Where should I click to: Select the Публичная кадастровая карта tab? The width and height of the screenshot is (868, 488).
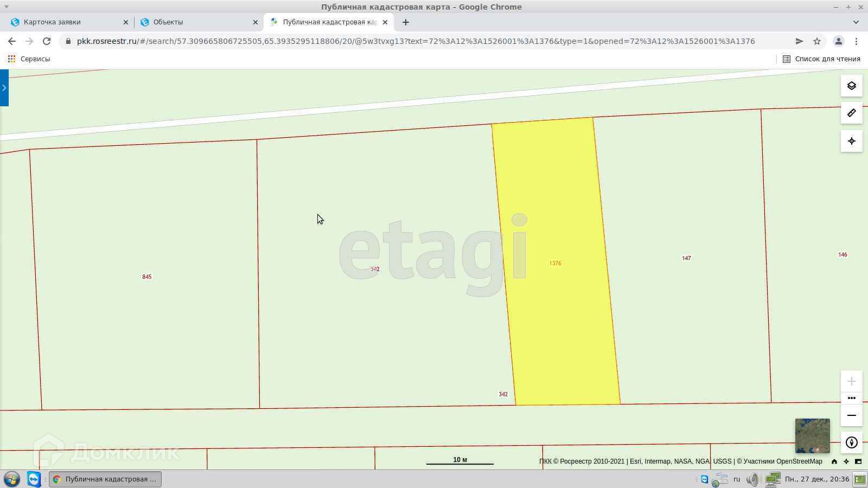[329, 22]
